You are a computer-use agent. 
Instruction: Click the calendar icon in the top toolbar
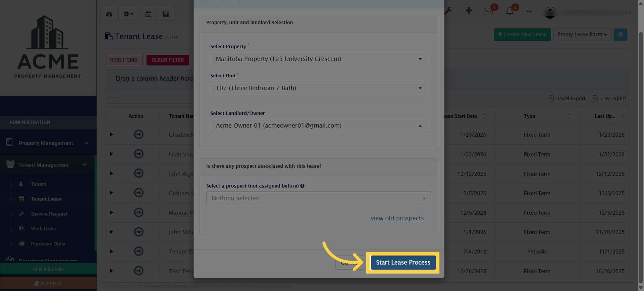[x=148, y=14]
